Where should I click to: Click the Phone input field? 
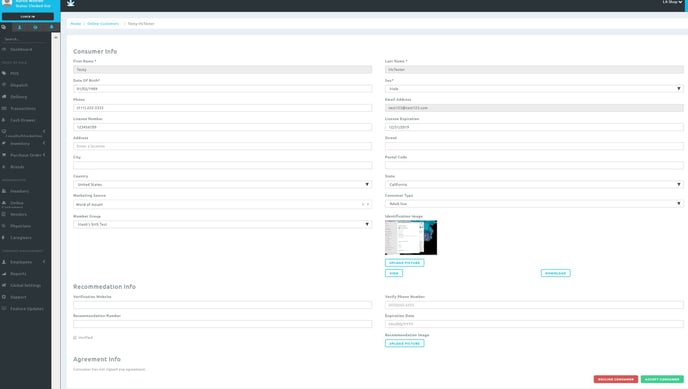click(222, 108)
